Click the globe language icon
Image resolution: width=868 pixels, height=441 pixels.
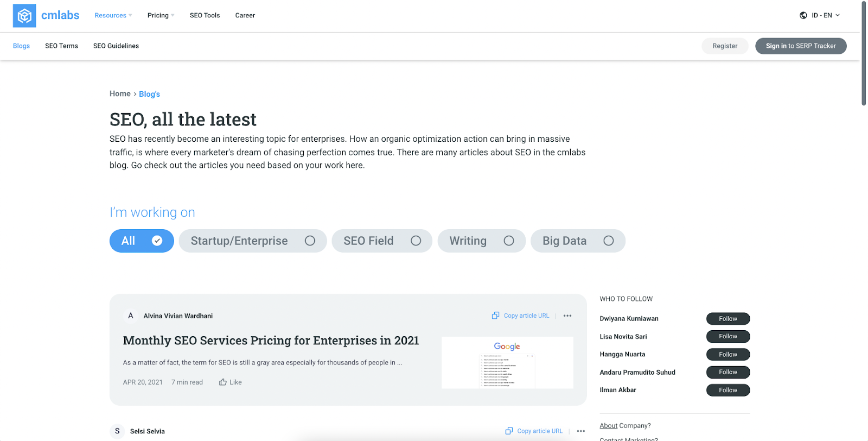click(x=803, y=15)
